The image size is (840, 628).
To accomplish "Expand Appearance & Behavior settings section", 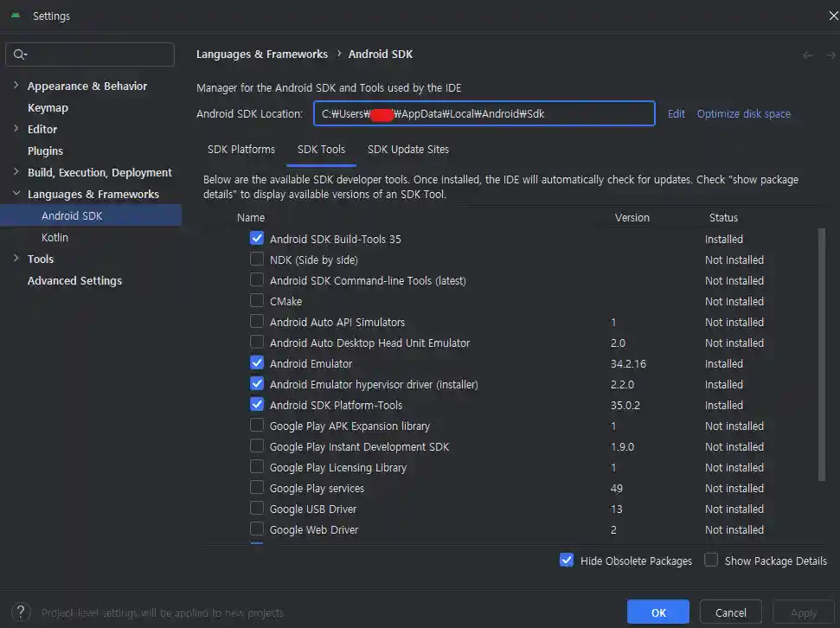I will coord(16,86).
